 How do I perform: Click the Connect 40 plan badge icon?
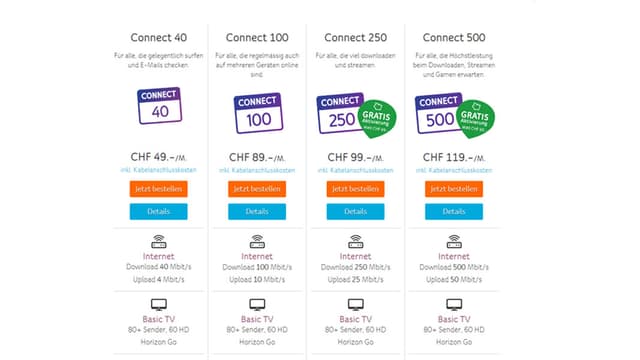159,105
